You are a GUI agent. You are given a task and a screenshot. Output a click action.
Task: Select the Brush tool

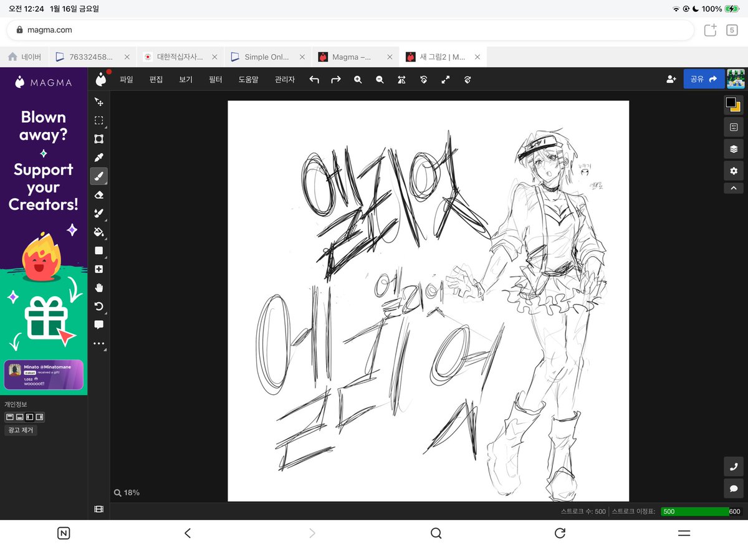click(98, 176)
